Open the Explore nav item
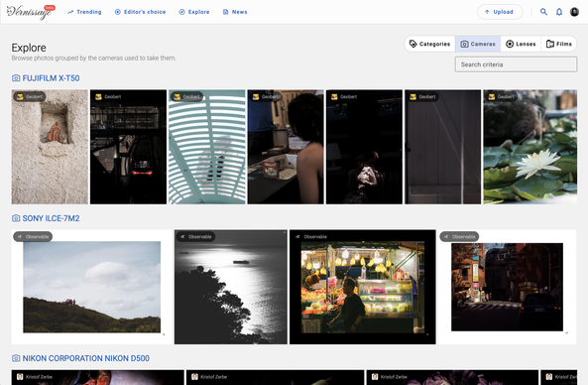This screenshot has width=588, height=385. [194, 12]
